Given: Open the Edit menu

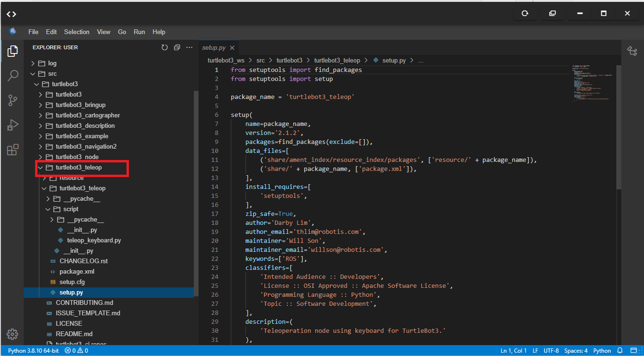Looking at the screenshot, I should (51, 32).
